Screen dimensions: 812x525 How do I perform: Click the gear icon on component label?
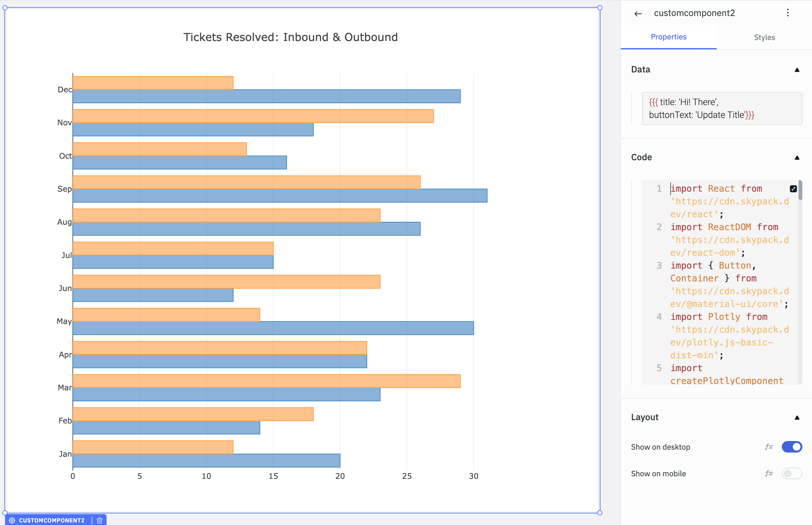tap(12, 520)
